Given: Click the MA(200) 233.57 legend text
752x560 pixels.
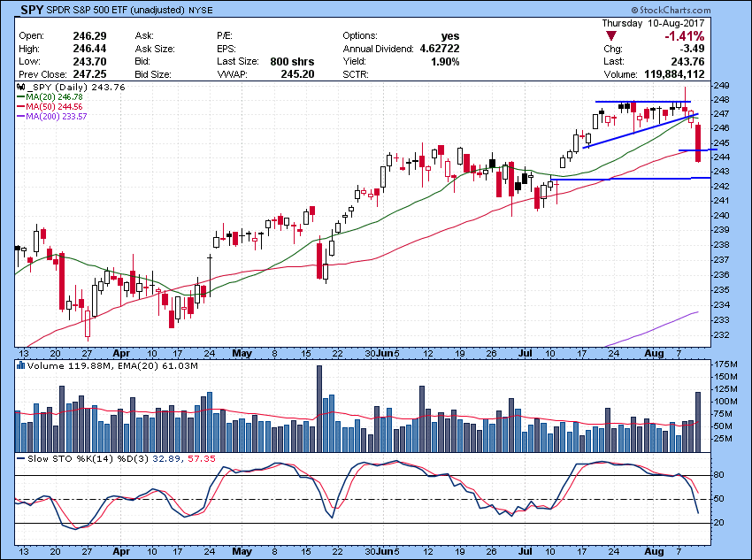Looking at the screenshot, I should [57, 117].
